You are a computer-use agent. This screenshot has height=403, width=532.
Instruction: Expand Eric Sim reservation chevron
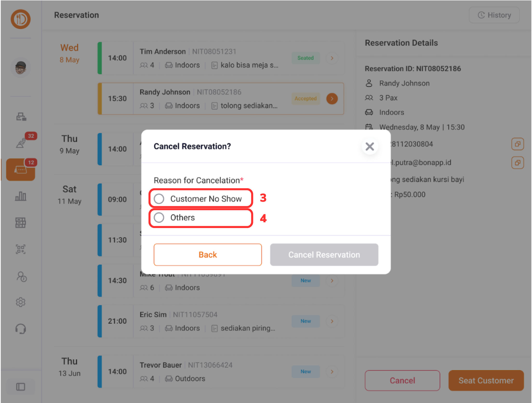[332, 321]
